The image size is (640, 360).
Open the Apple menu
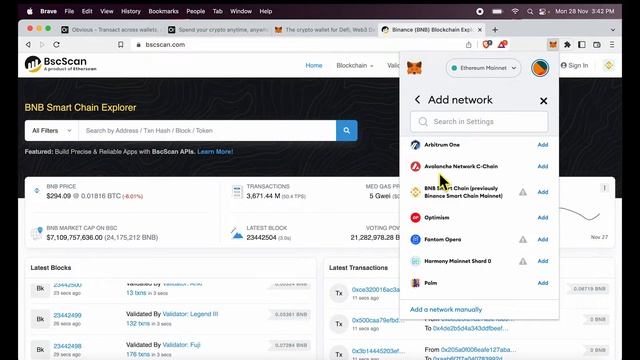tap(30, 11)
